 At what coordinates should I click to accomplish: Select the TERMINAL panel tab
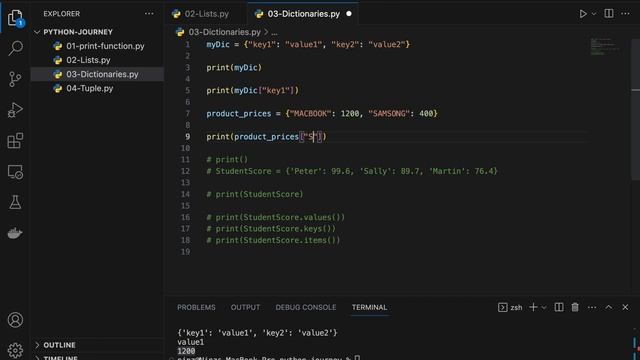pyautogui.click(x=369, y=307)
